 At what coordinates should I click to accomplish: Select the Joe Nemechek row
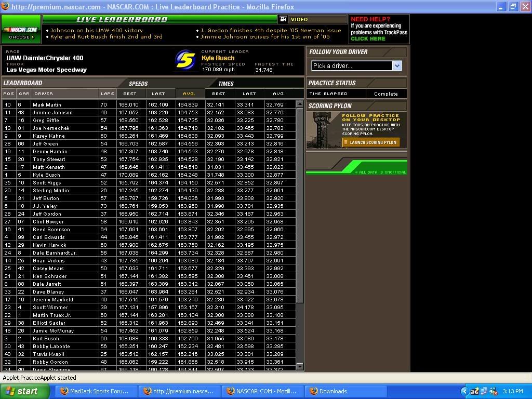tap(149, 128)
